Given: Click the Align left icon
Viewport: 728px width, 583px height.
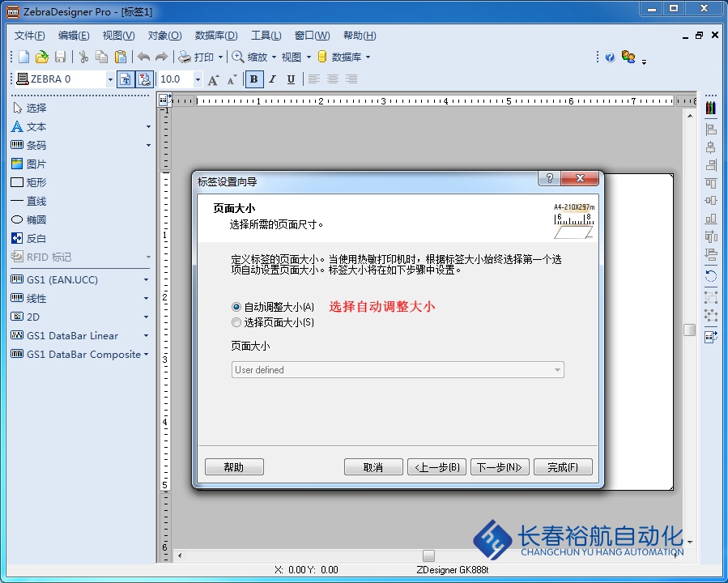Looking at the screenshot, I should point(314,79).
